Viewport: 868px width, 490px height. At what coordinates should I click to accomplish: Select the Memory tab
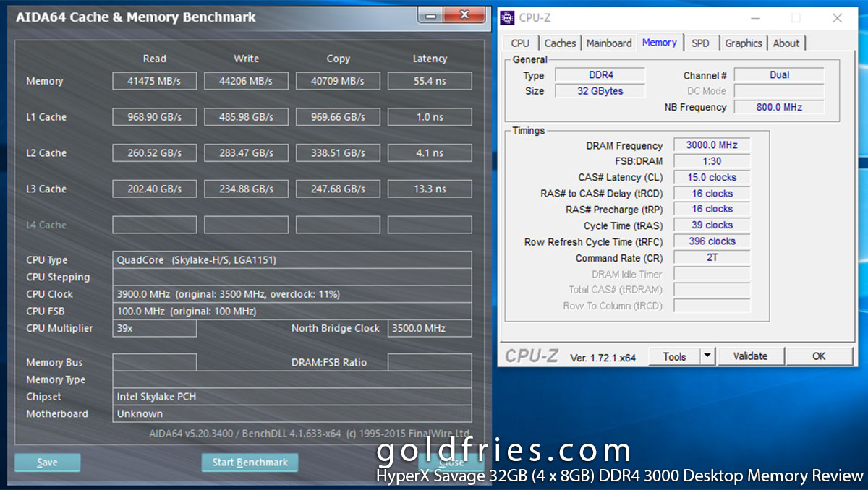(660, 43)
